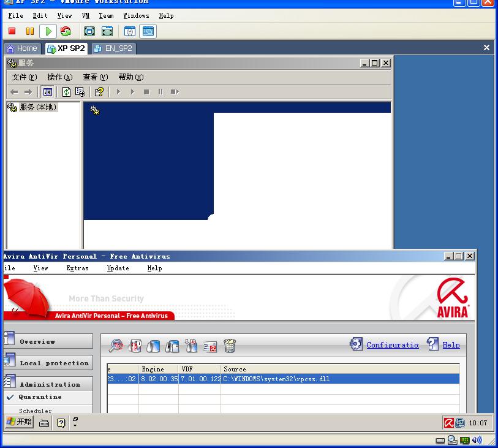The height and width of the screenshot is (448, 498).
Task: Open VMware Windows menu
Action: [136, 15]
